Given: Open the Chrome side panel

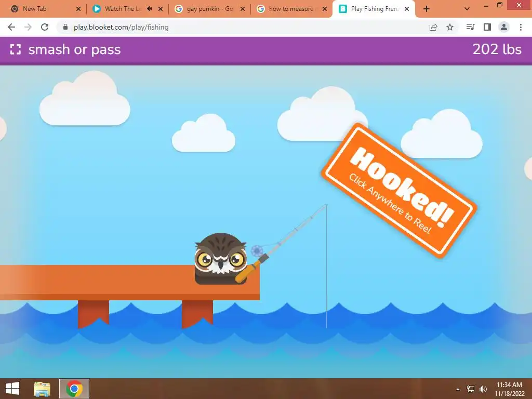Looking at the screenshot, I should coord(487,27).
